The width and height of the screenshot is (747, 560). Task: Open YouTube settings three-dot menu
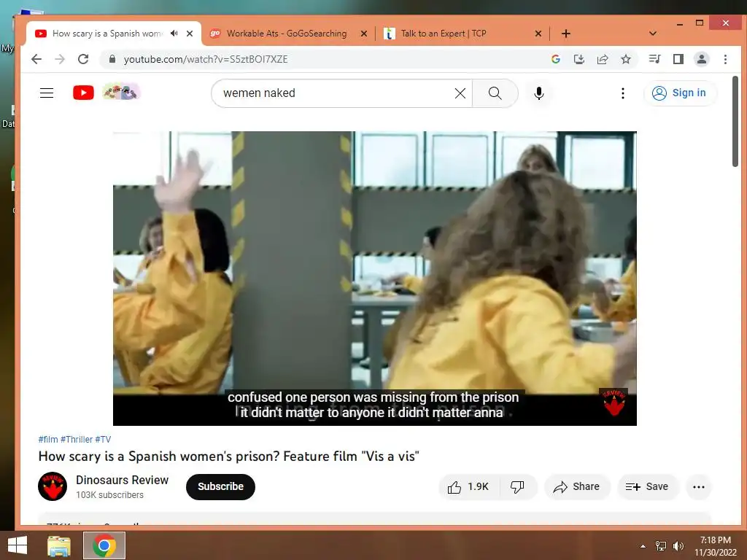pos(623,93)
